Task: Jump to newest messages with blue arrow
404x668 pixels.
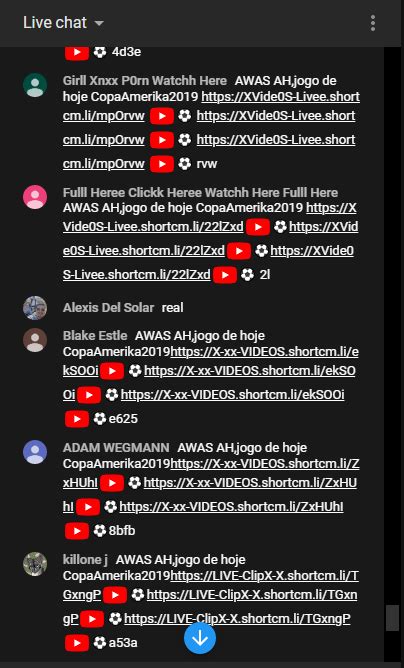Action: 200,638
